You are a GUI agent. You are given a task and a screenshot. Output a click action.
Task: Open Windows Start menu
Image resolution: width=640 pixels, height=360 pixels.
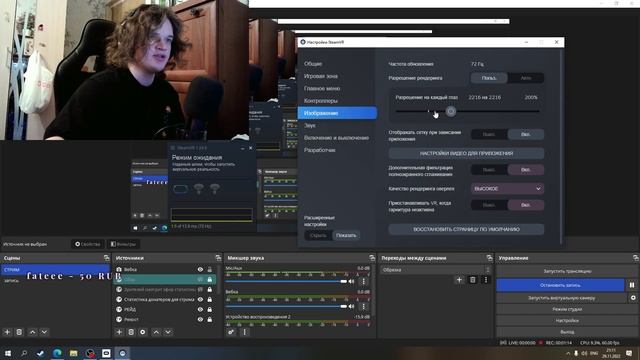[7, 353]
